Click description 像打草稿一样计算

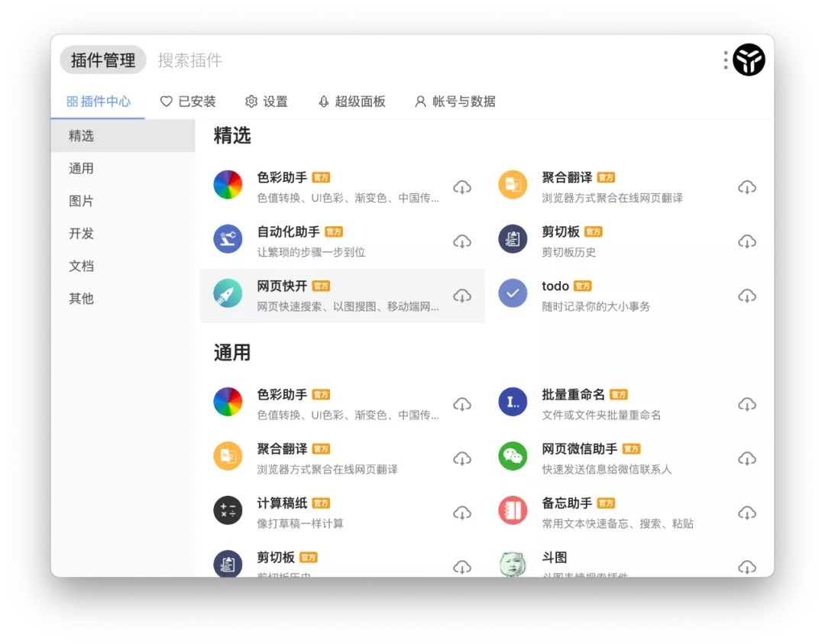point(300,523)
